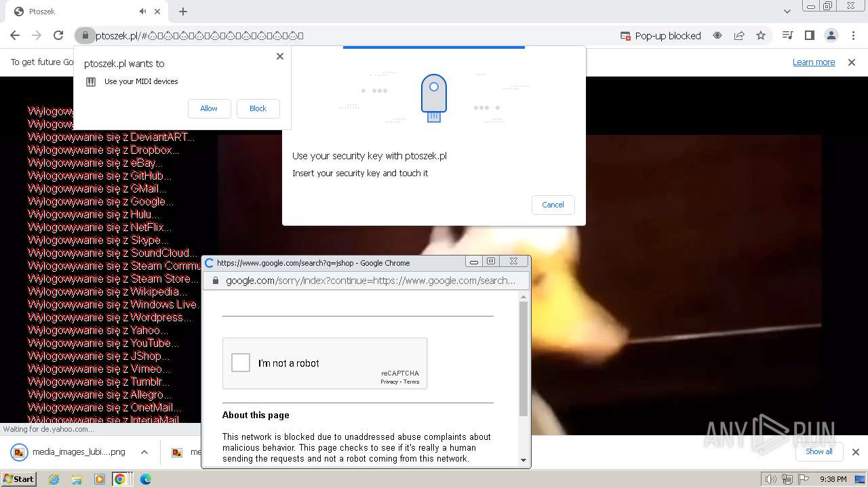
Task: Open the Chrome three-dot menu
Action: pos(853,35)
